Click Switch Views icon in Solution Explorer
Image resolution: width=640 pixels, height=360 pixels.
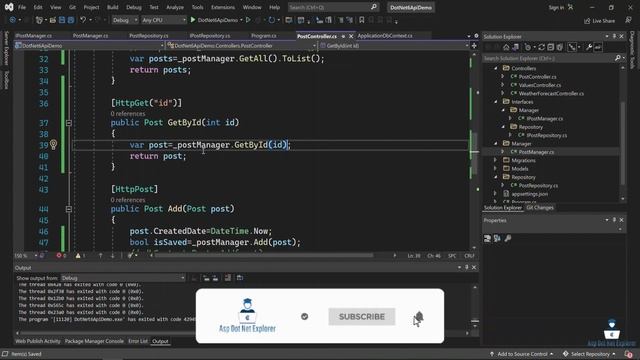(516, 47)
